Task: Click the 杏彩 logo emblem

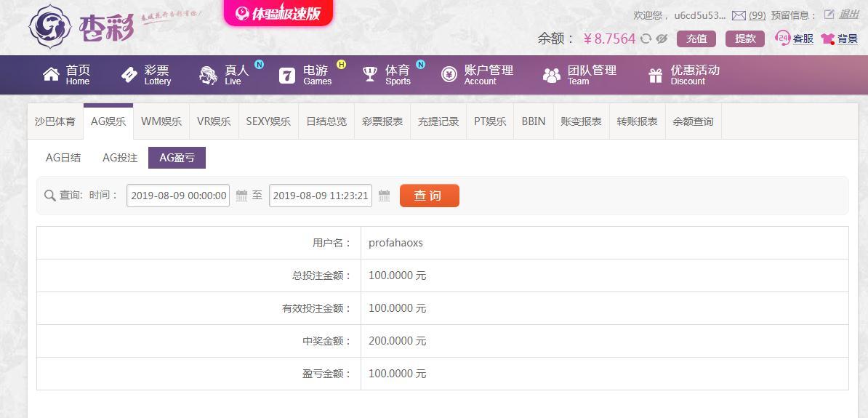Action: tap(50, 26)
